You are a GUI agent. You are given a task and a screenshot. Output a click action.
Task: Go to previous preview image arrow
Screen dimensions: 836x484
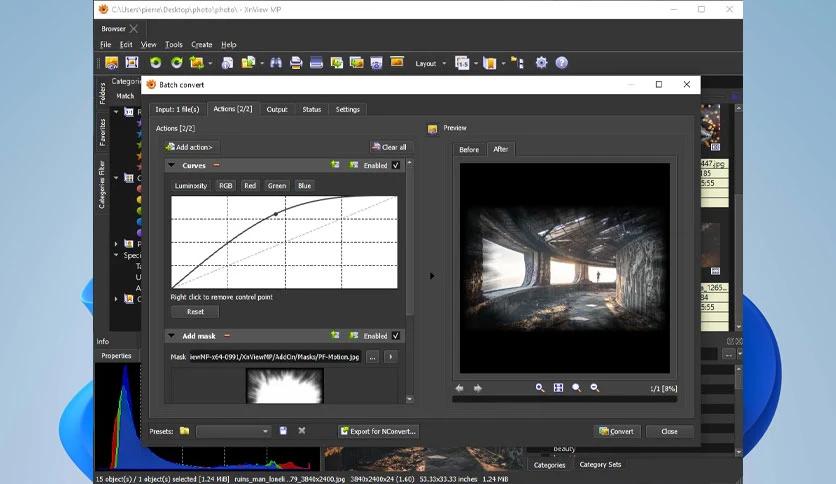coord(460,388)
